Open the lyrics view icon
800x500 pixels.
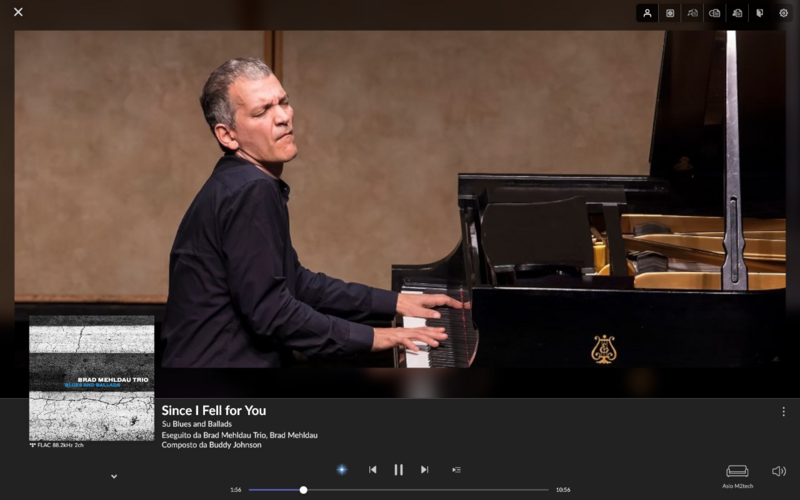(x=692, y=13)
